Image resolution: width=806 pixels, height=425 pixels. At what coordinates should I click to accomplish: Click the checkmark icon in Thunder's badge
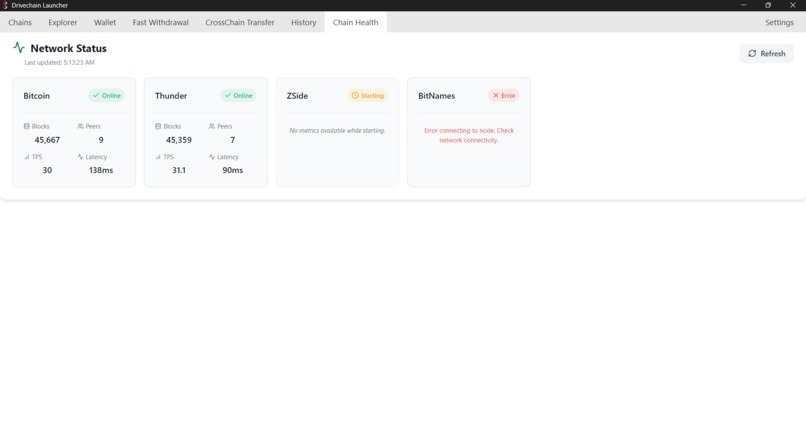[228, 96]
